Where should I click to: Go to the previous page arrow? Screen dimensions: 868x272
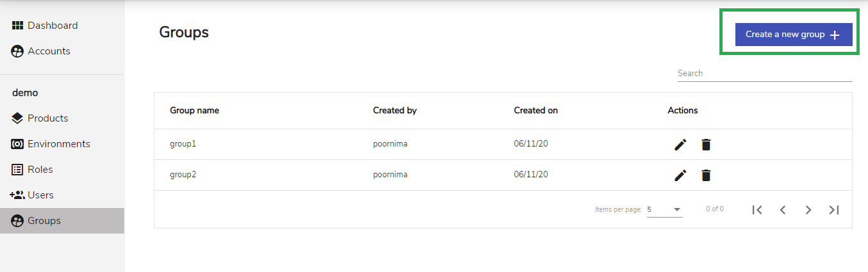coord(783,209)
